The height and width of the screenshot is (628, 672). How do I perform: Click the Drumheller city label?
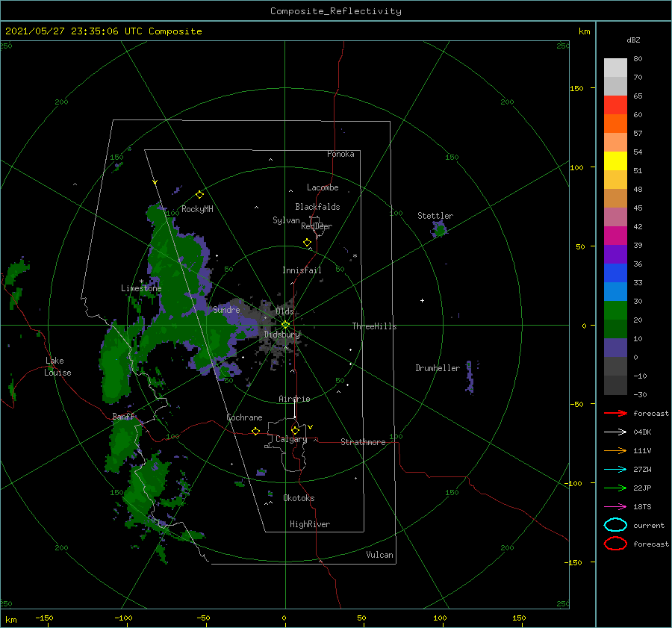438,368
